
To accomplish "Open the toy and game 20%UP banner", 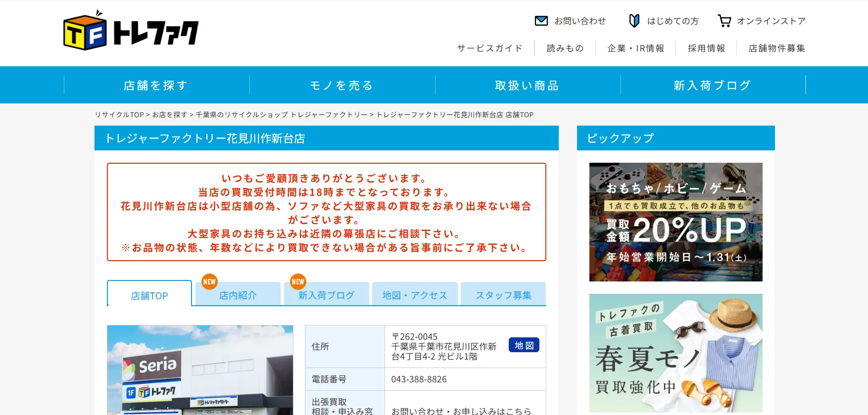I will pos(675,222).
